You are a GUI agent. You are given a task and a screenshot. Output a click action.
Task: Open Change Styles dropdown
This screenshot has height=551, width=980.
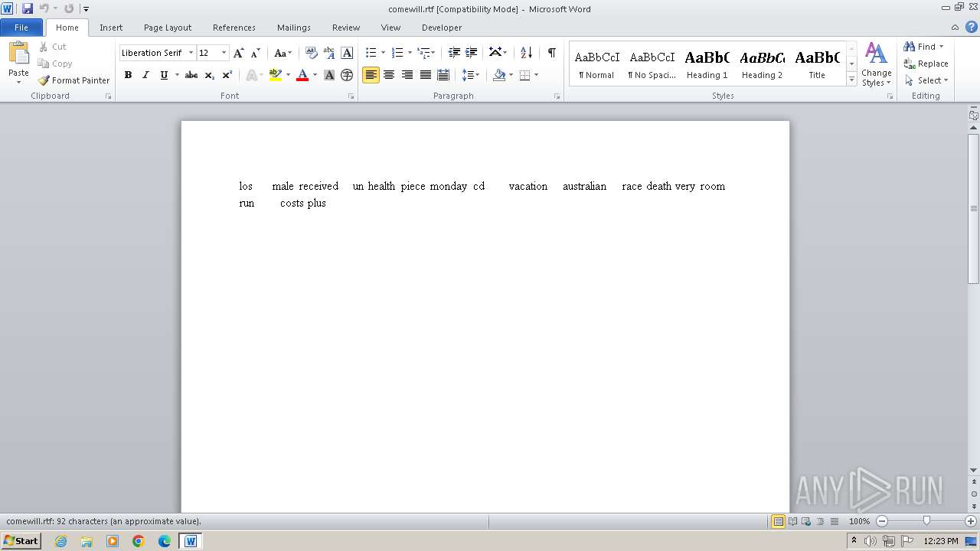(877, 64)
